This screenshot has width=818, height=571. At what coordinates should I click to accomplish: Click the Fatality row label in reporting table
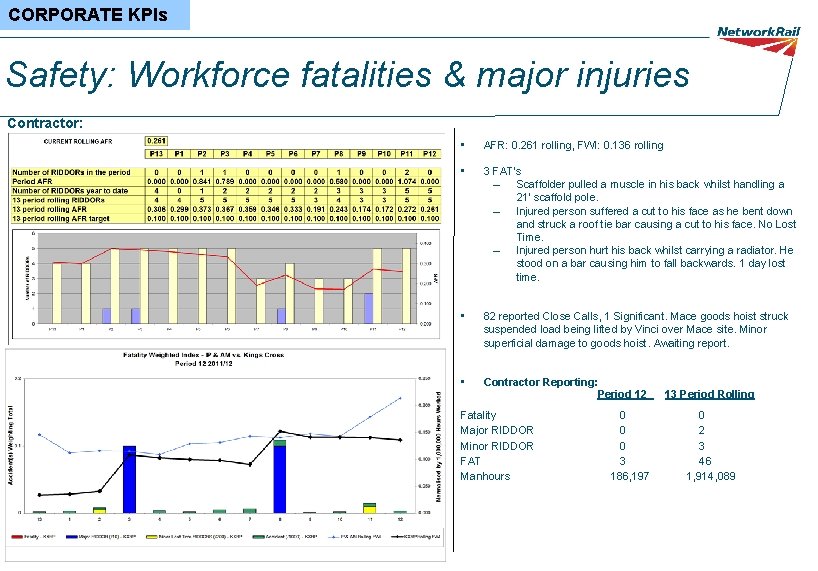tap(478, 415)
